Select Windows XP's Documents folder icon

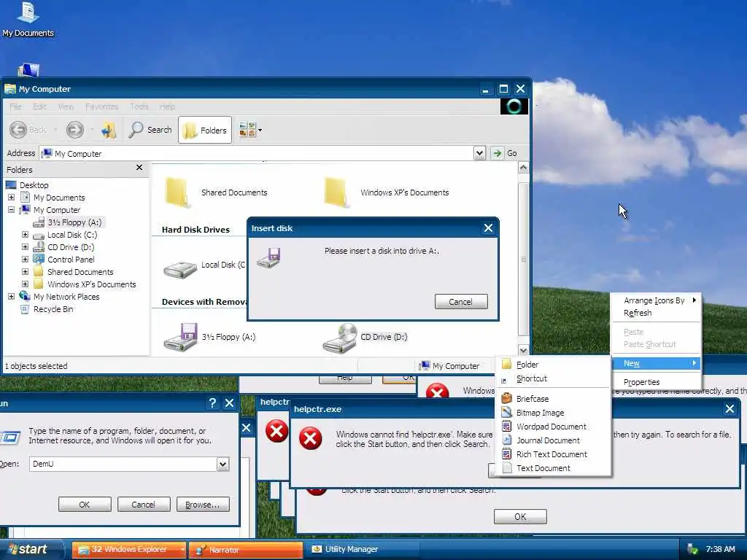click(x=337, y=192)
